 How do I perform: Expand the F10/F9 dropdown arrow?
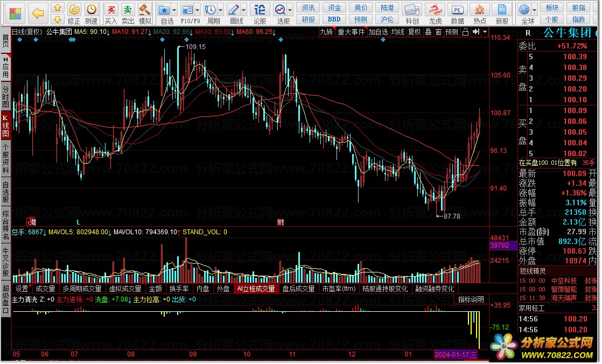pos(197,10)
